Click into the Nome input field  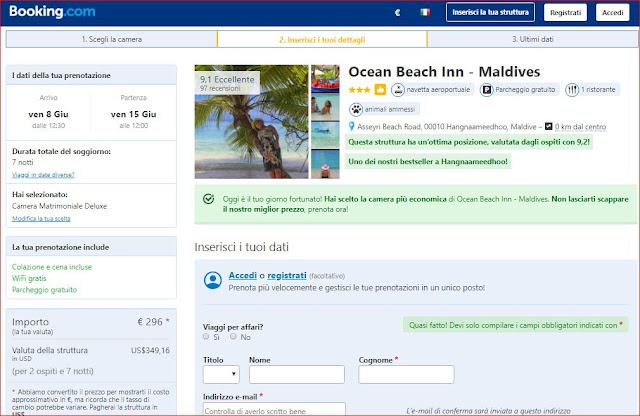(x=297, y=374)
